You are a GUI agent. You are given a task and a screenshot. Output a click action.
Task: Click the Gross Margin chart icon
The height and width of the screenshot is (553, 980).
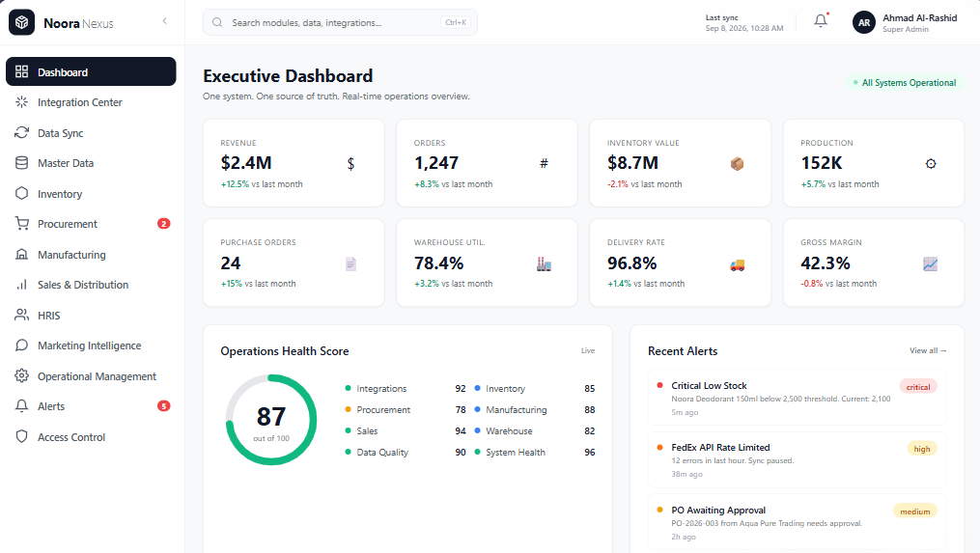point(931,264)
